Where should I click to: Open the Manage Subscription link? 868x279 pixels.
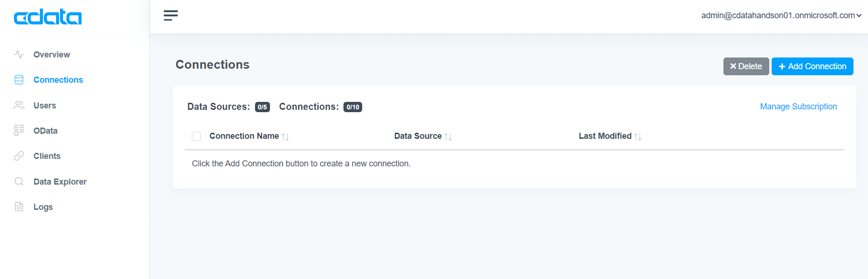click(x=798, y=107)
